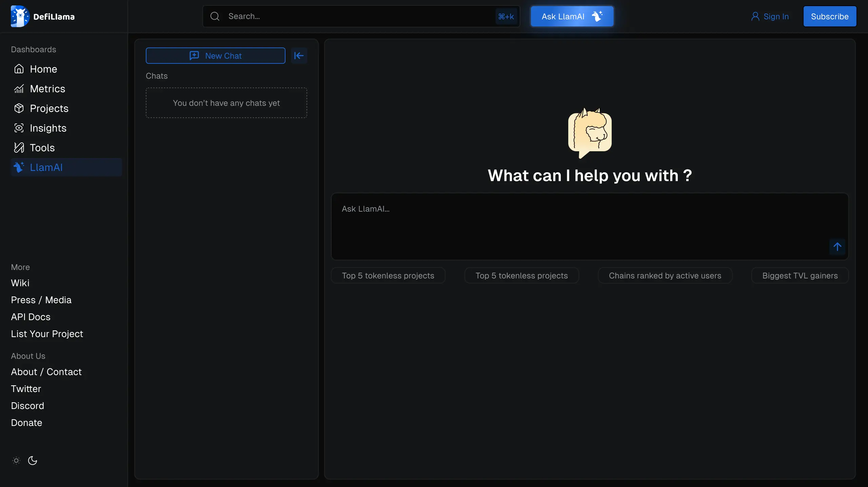Viewport: 868px width, 487px height.
Task: Click the new chat bubble plus icon
Action: coord(194,56)
